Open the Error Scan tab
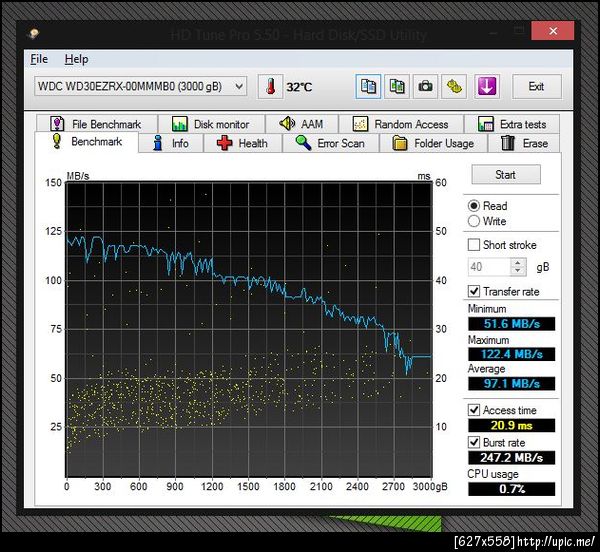600x552 pixels. pyautogui.click(x=331, y=143)
